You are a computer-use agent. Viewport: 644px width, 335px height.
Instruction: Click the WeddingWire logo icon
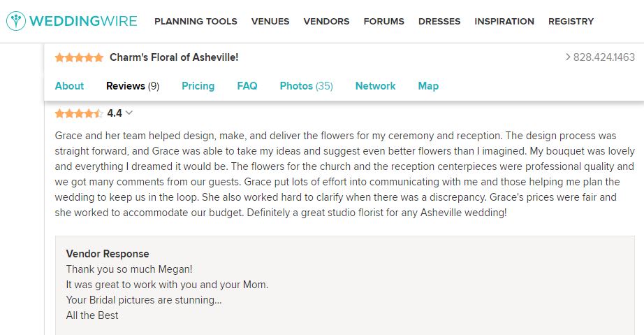point(15,21)
